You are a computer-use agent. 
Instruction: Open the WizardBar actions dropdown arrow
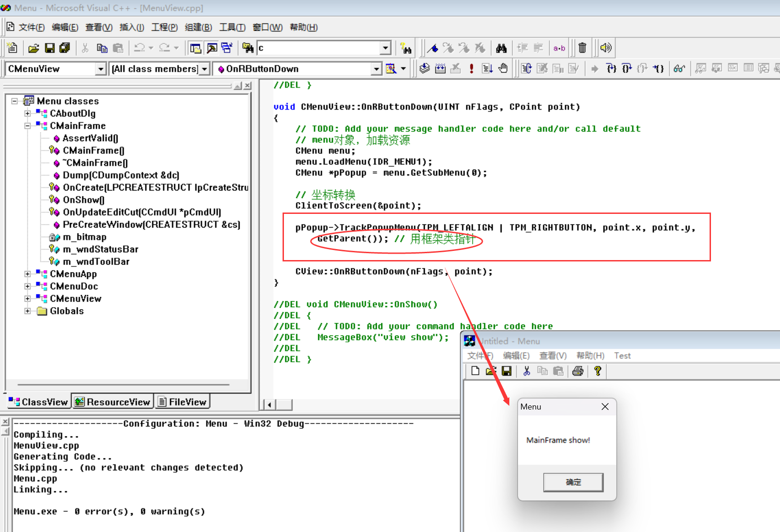coord(403,69)
